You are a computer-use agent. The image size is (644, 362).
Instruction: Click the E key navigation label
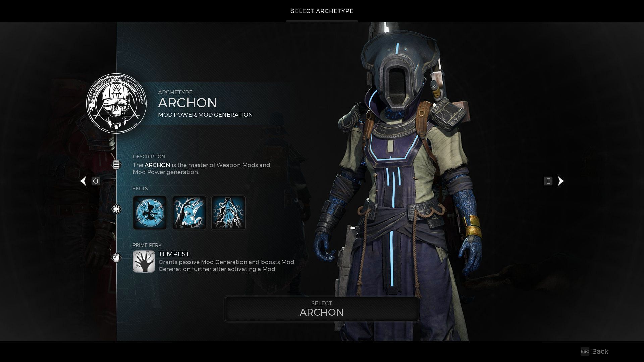[x=548, y=181]
